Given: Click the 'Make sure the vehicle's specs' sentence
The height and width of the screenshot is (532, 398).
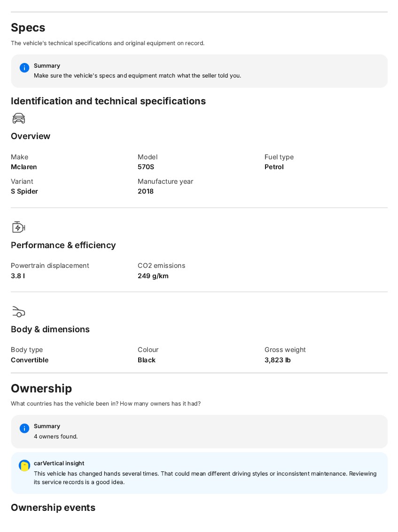Looking at the screenshot, I should (x=137, y=76).
